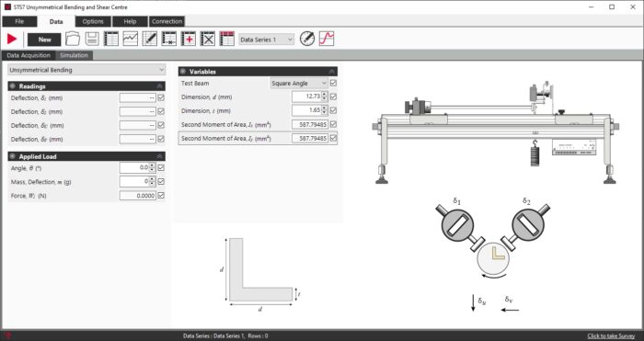Show the data table view icon
644x341 pixels.
pos(111,39)
